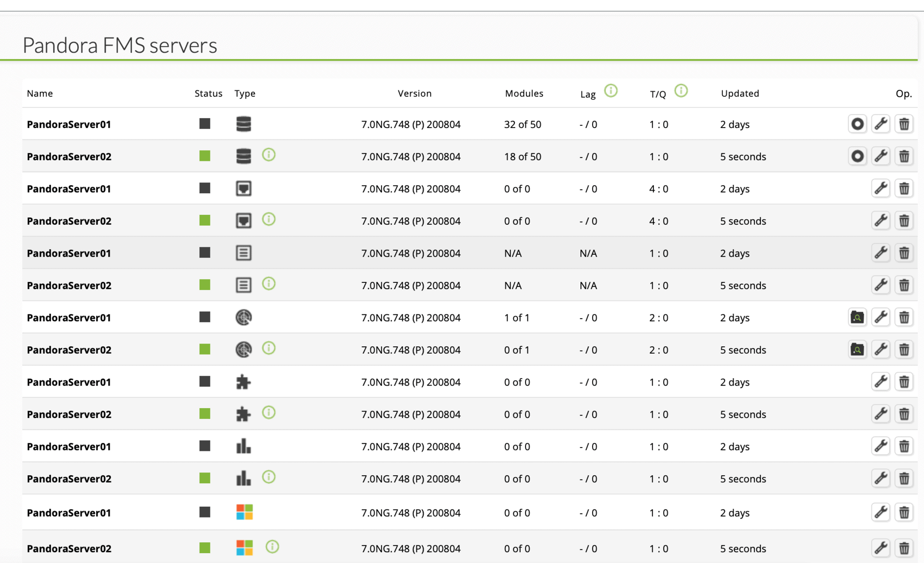The width and height of the screenshot is (924, 563).
Task: Click the Pandora FMS servers page title
Action: (120, 46)
